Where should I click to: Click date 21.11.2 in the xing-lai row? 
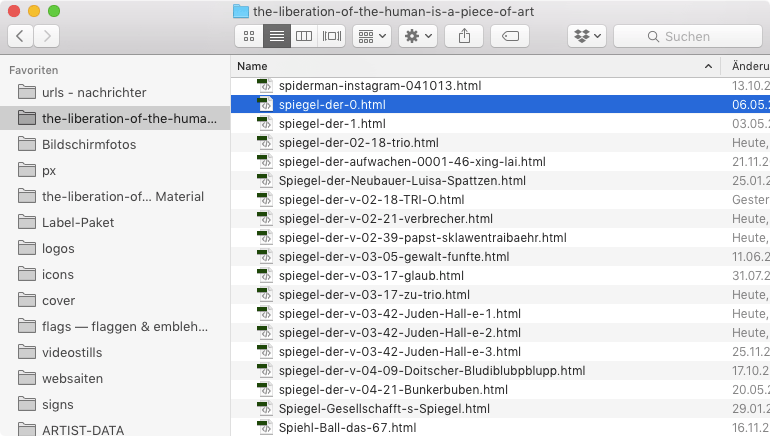coord(751,162)
